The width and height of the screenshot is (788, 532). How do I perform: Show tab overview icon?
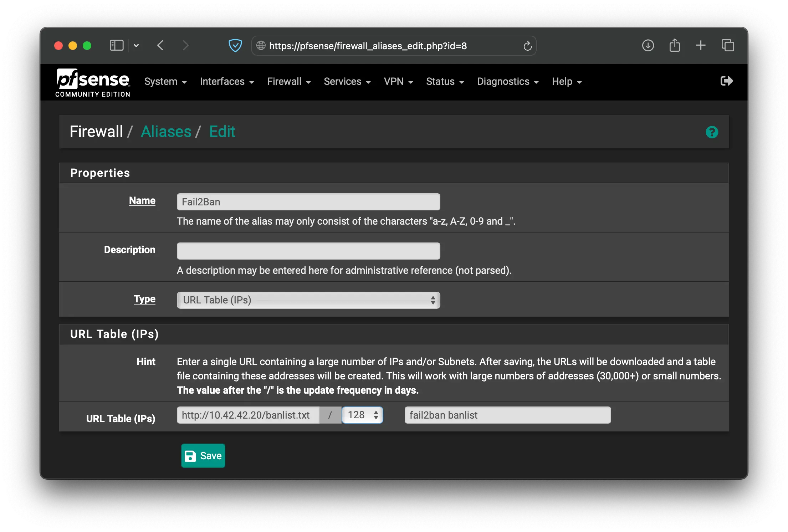[727, 46]
